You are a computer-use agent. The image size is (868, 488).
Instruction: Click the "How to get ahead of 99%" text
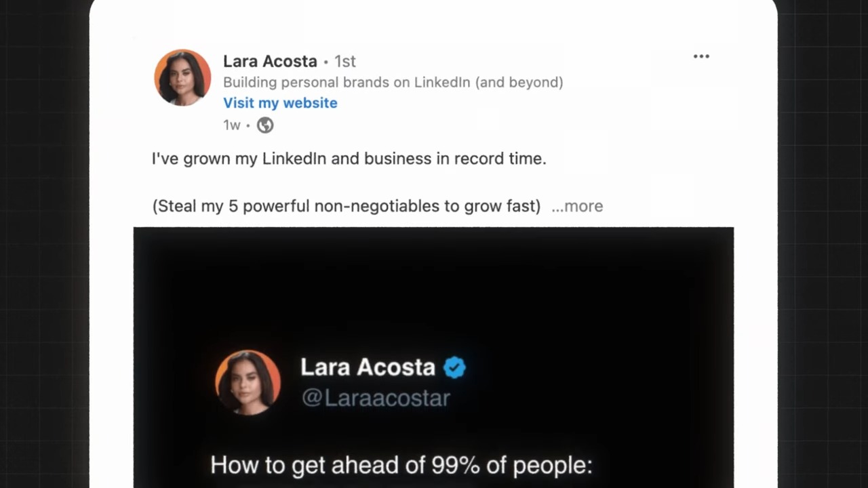click(x=401, y=465)
